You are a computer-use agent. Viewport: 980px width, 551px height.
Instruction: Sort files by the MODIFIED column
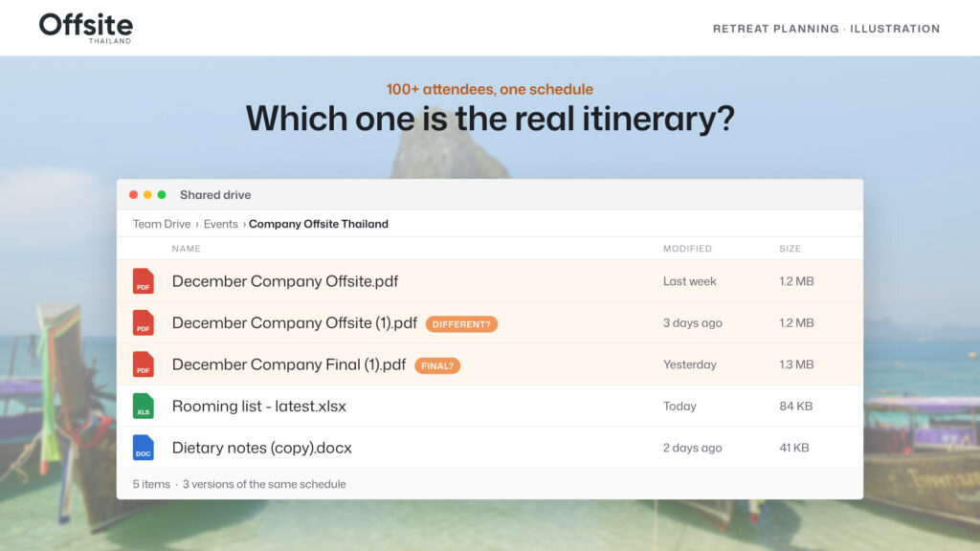pos(687,249)
